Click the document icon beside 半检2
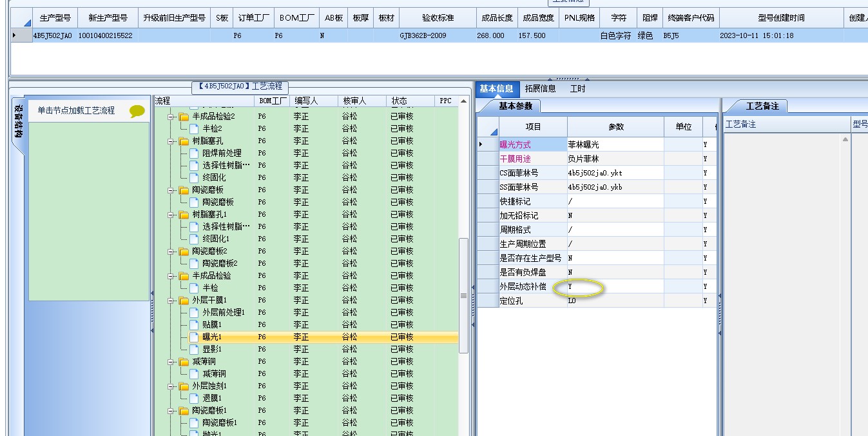The height and width of the screenshot is (436, 868). tap(194, 128)
